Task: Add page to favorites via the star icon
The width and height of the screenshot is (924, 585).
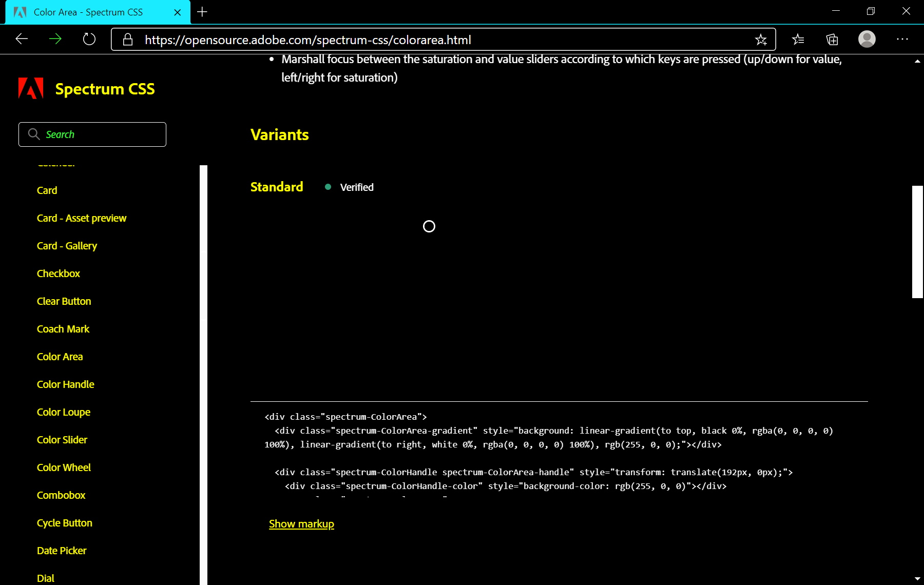Action: click(761, 39)
